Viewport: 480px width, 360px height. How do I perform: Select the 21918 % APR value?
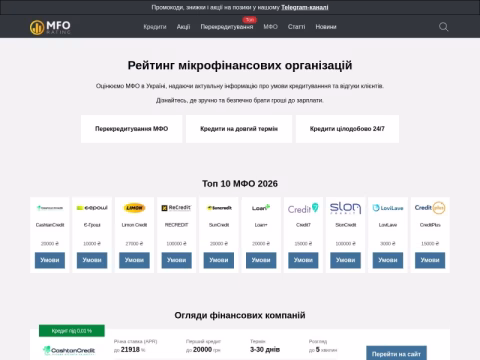130,350
